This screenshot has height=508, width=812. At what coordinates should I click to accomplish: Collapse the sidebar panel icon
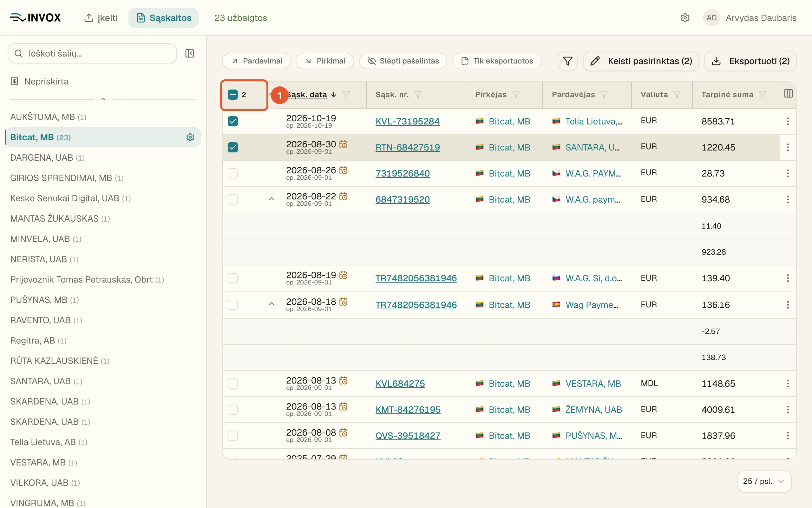coord(190,53)
